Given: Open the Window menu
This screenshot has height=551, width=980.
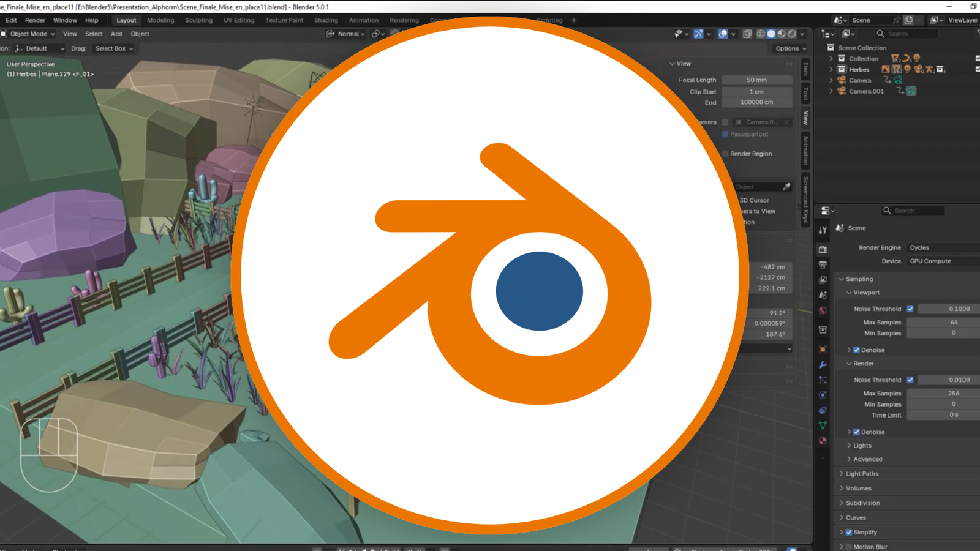Looking at the screenshot, I should [65, 20].
